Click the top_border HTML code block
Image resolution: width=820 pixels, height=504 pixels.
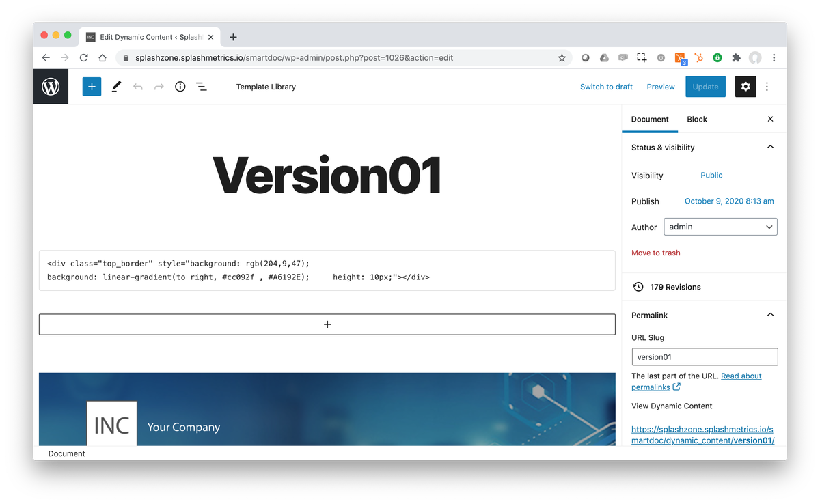coord(327,270)
